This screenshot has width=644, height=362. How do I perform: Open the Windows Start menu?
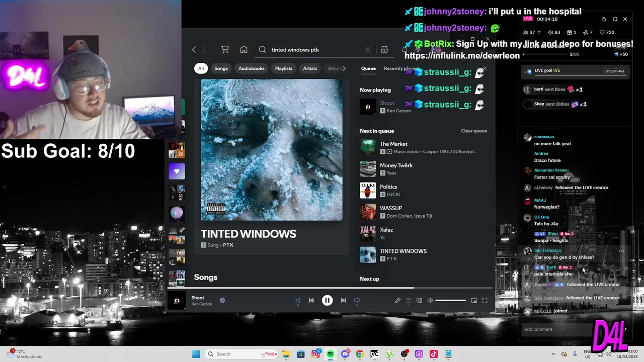tap(196, 354)
